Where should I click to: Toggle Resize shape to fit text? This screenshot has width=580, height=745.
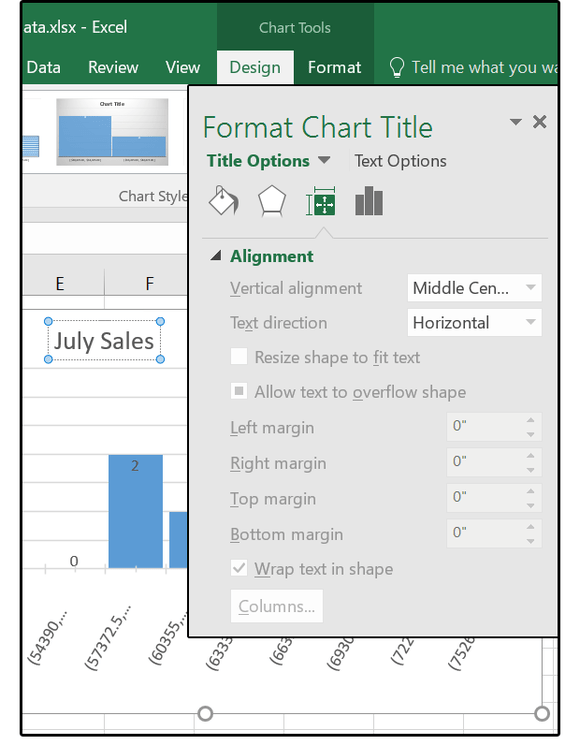point(239,356)
